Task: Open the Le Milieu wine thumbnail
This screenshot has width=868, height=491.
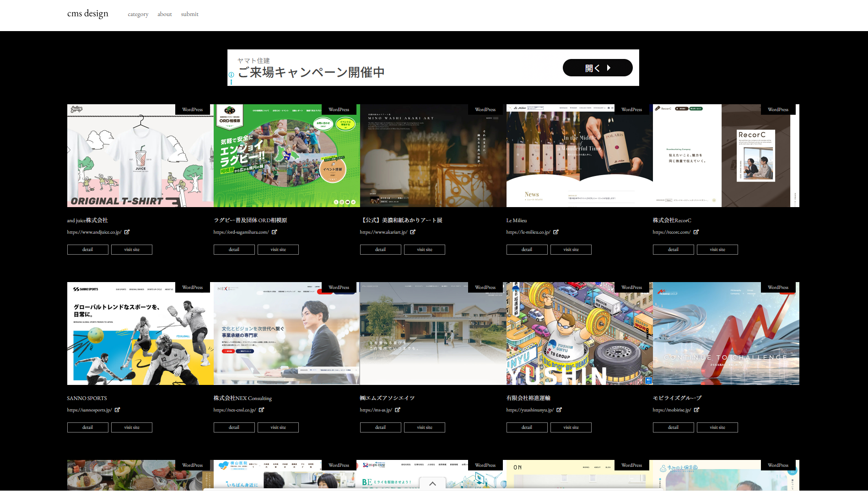Action: pos(580,155)
